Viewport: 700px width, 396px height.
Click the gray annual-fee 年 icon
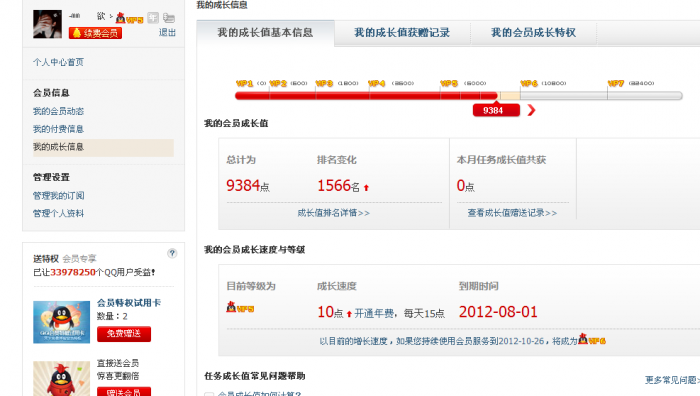click(x=153, y=18)
